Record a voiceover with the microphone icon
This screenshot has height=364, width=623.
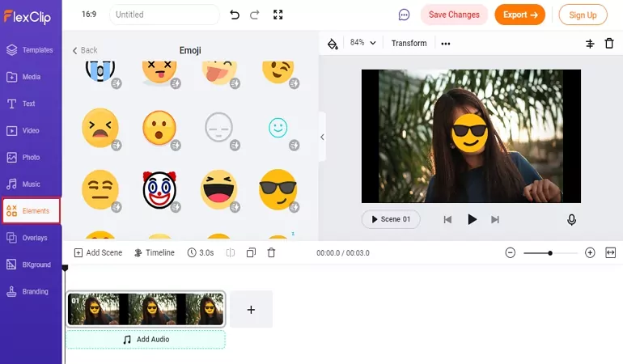(571, 220)
